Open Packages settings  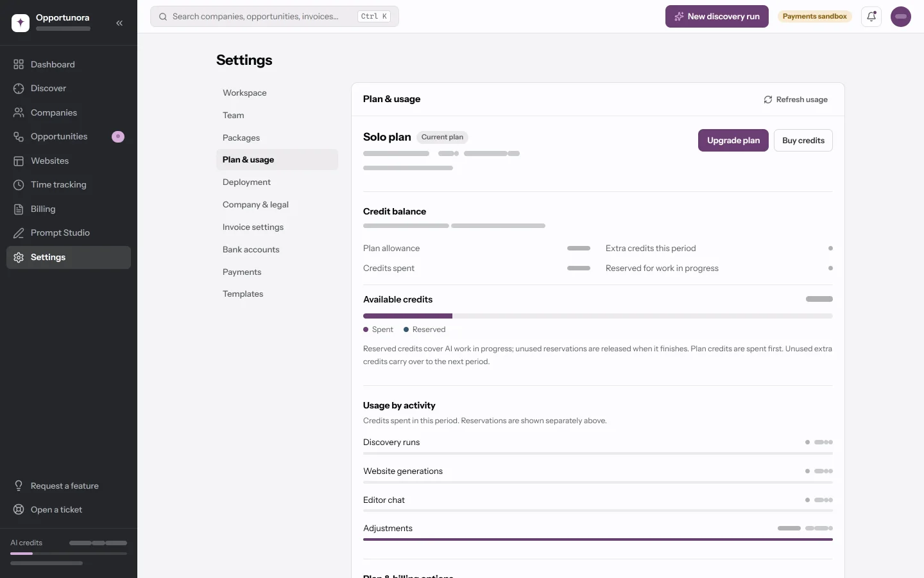click(x=277, y=137)
